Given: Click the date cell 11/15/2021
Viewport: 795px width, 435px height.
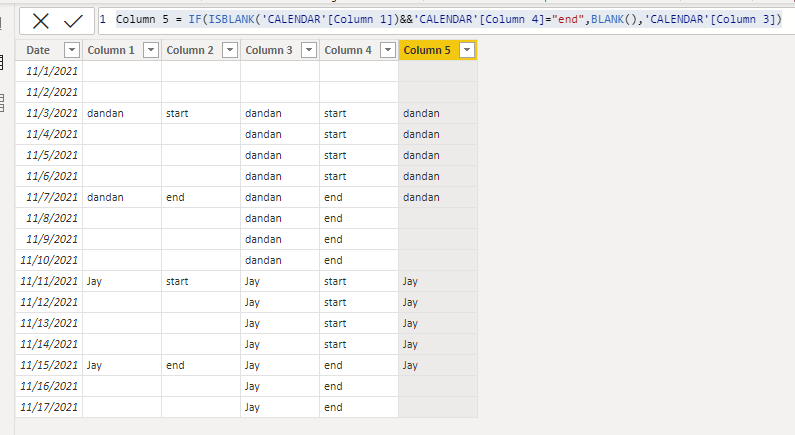Looking at the screenshot, I should (x=49, y=365).
